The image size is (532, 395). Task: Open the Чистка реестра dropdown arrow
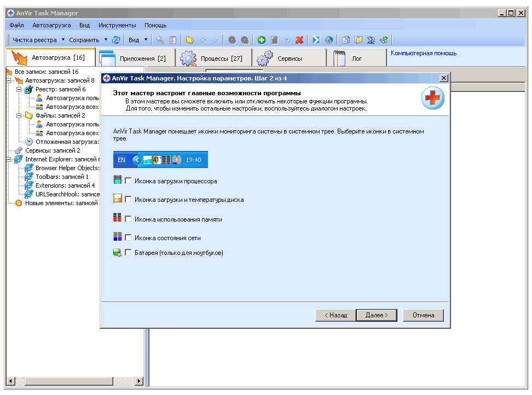coord(63,40)
